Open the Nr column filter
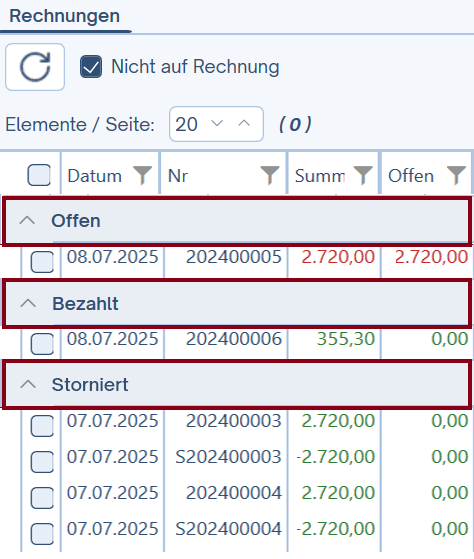This screenshot has height=559, width=474. click(x=270, y=175)
